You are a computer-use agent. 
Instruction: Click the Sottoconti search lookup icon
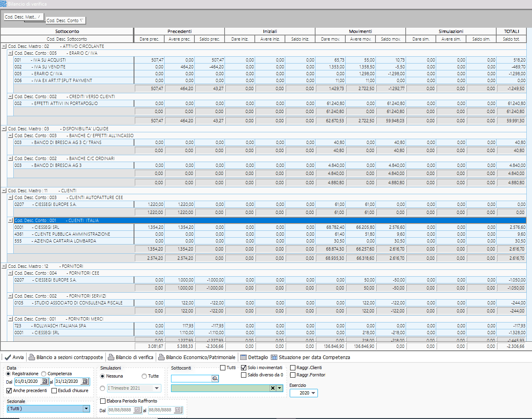tap(215, 378)
